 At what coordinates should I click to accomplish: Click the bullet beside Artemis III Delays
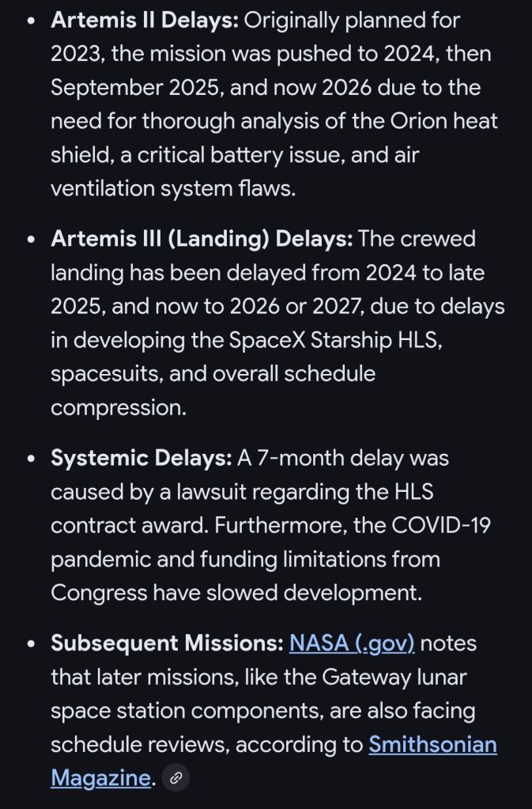[x=31, y=240]
